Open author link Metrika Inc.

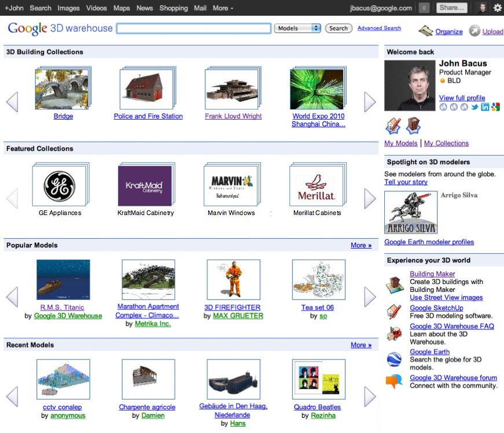click(153, 324)
